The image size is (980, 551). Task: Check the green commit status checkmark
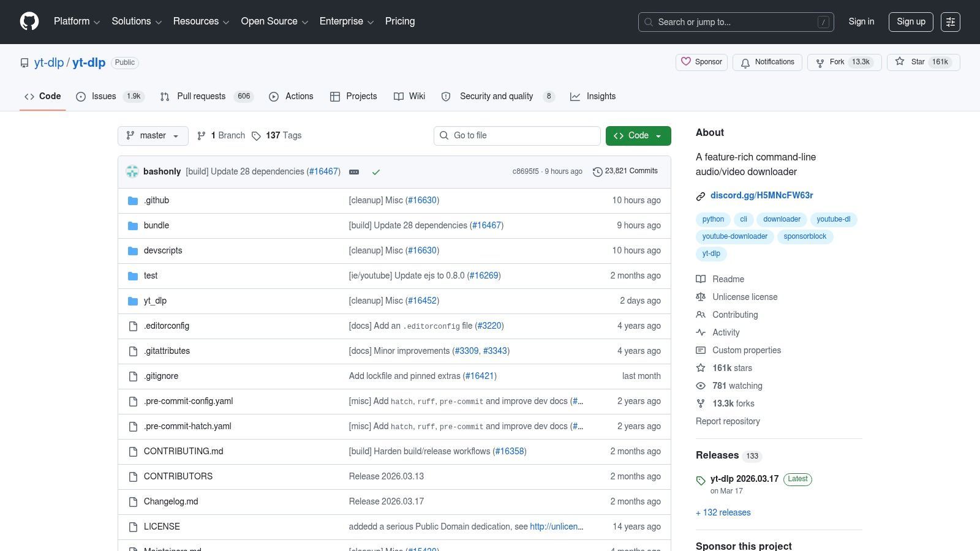(376, 172)
